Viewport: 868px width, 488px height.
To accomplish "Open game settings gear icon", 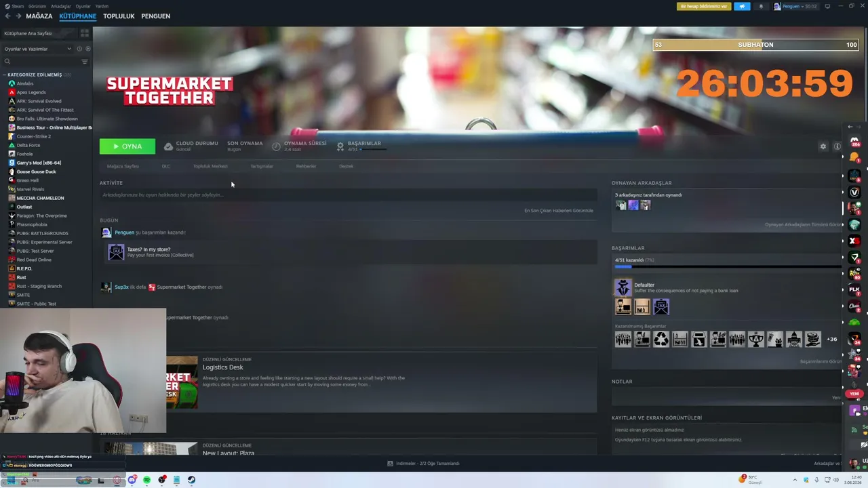I will click(823, 146).
